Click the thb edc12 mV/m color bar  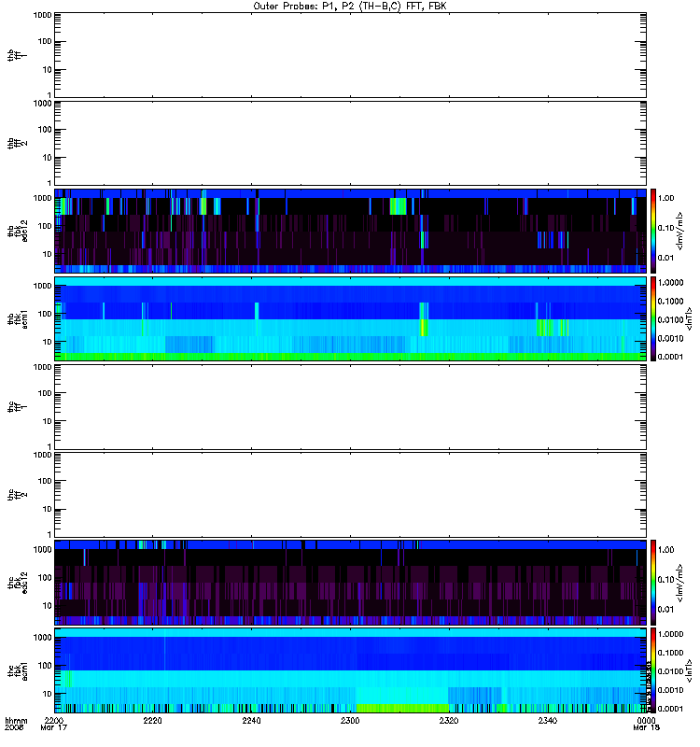click(x=653, y=231)
